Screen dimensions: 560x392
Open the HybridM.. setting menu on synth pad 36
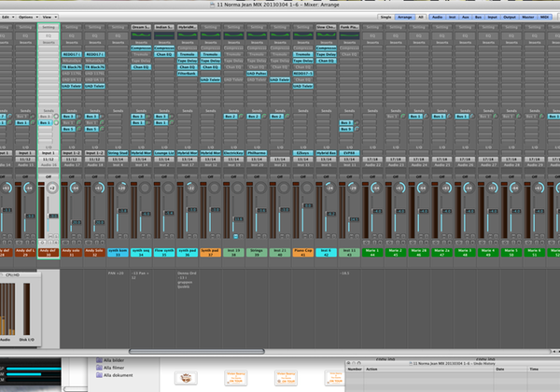coord(188,27)
